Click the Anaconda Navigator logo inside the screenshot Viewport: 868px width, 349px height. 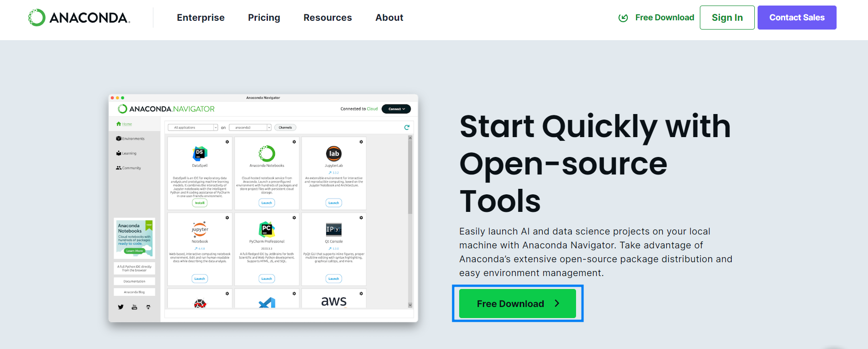(x=166, y=109)
